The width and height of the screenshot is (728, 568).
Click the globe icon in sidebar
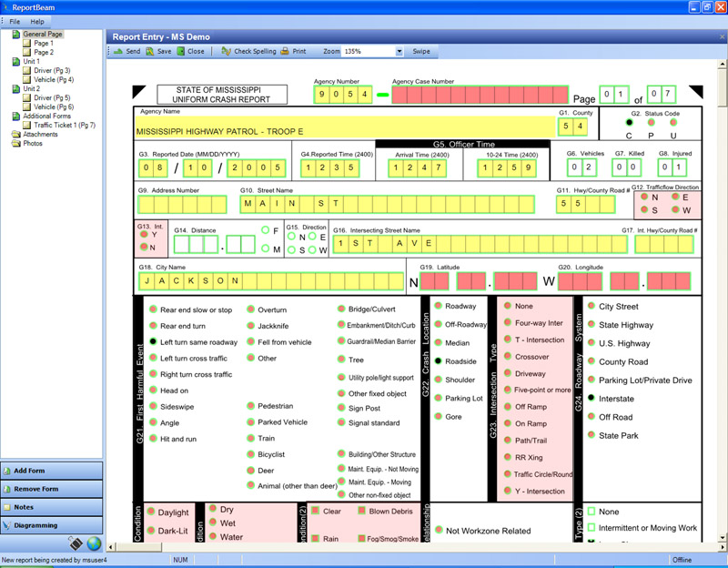click(94, 543)
